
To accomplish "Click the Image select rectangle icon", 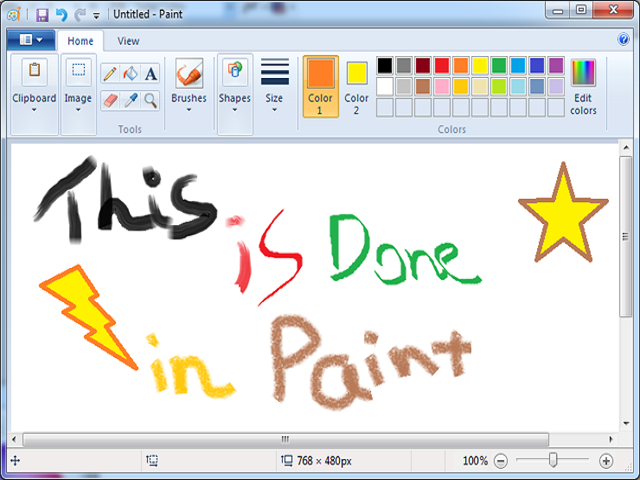I will (78, 71).
